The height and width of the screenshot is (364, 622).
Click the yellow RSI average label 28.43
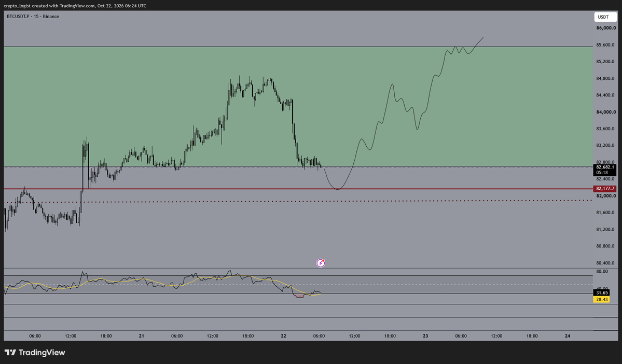pyautogui.click(x=601, y=299)
